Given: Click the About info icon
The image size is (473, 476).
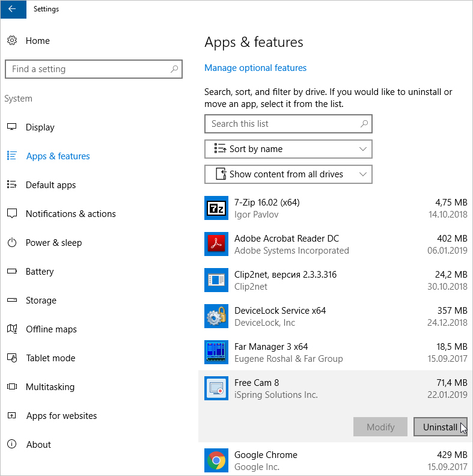Looking at the screenshot, I should point(12,444).
